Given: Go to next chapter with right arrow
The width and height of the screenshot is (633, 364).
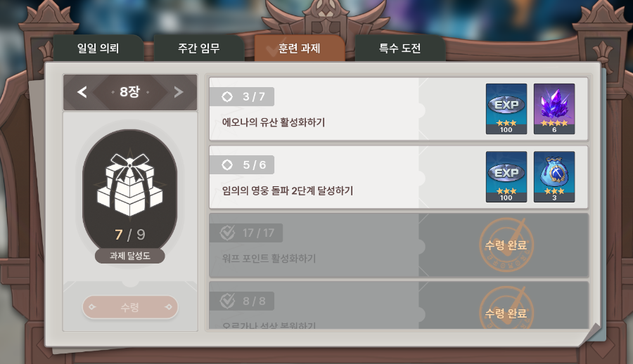Looking at the screenshot, I should pos(178,92).
